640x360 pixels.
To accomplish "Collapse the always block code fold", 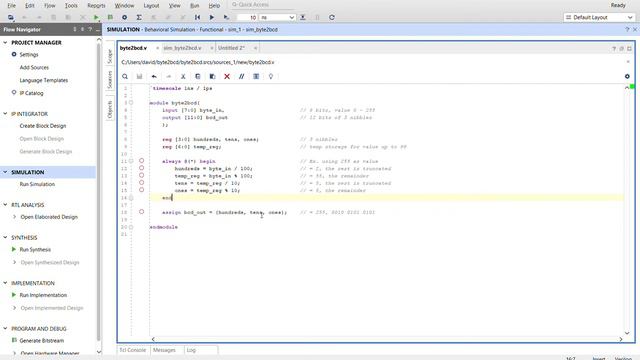I will point(131,161).
